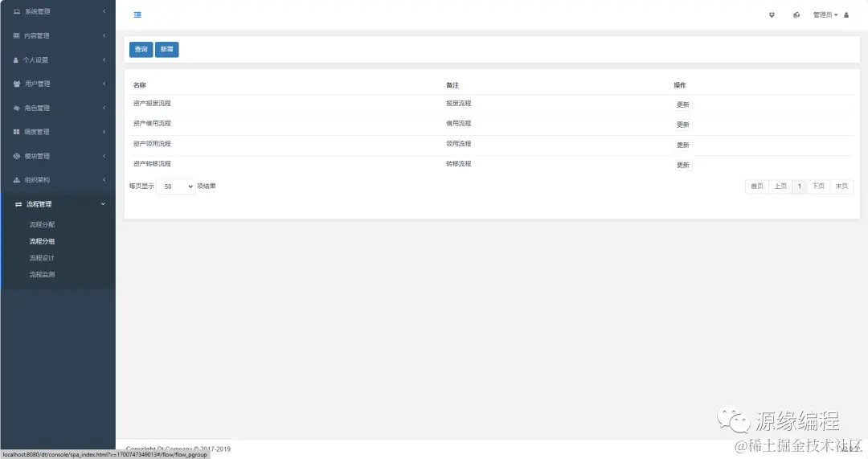Click the table icon beside 内容管理

click(16, 35)
